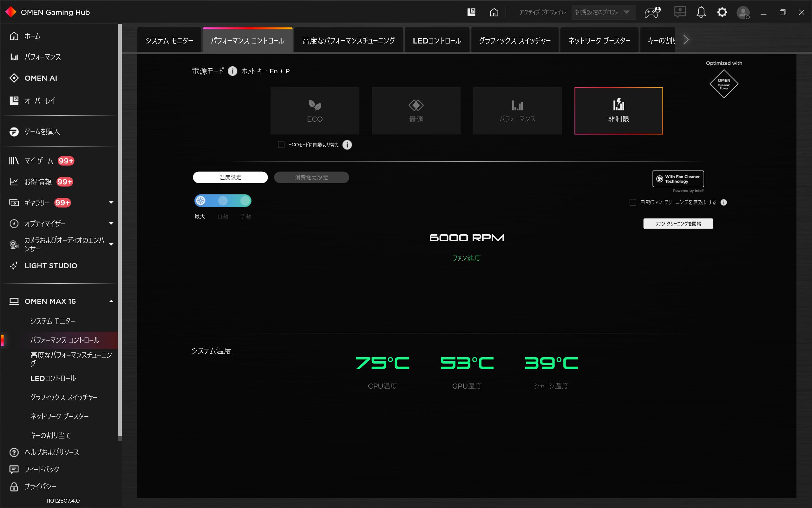Image resolution: width=812 pixels, height=508 pixels.
Task: Open notifications bell
Action: coord(701,12)
